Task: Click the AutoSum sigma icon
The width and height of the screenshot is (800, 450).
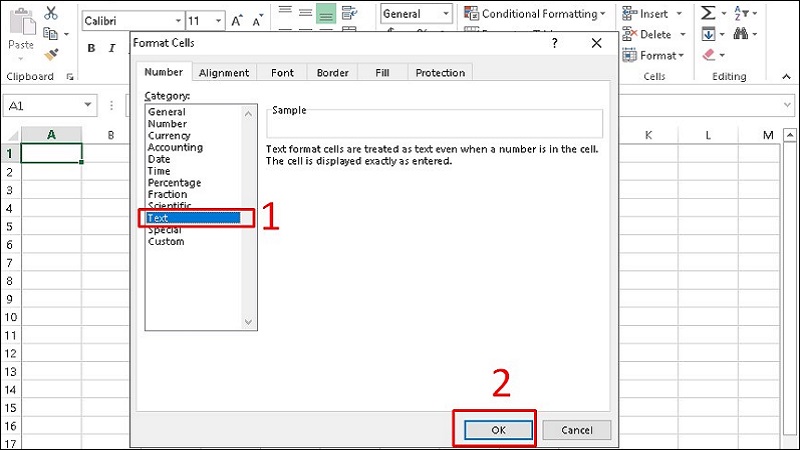Action: pos(708,13)
